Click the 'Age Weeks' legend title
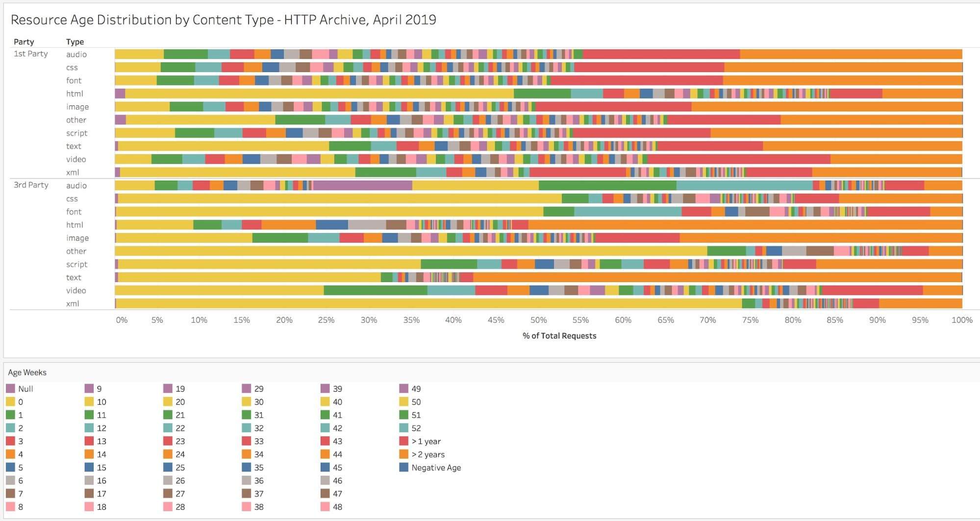Screen dimensions: 980x521 click(27, 372)
